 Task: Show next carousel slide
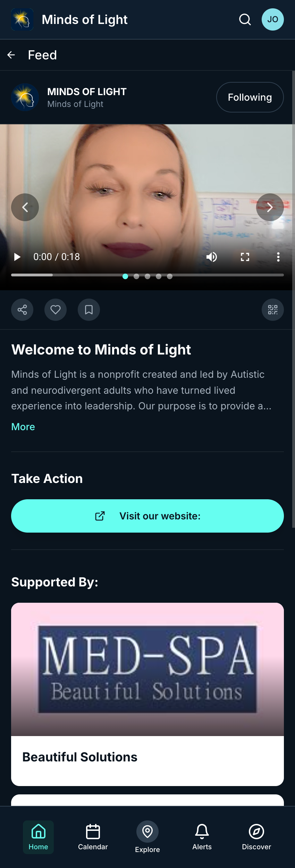270,207
